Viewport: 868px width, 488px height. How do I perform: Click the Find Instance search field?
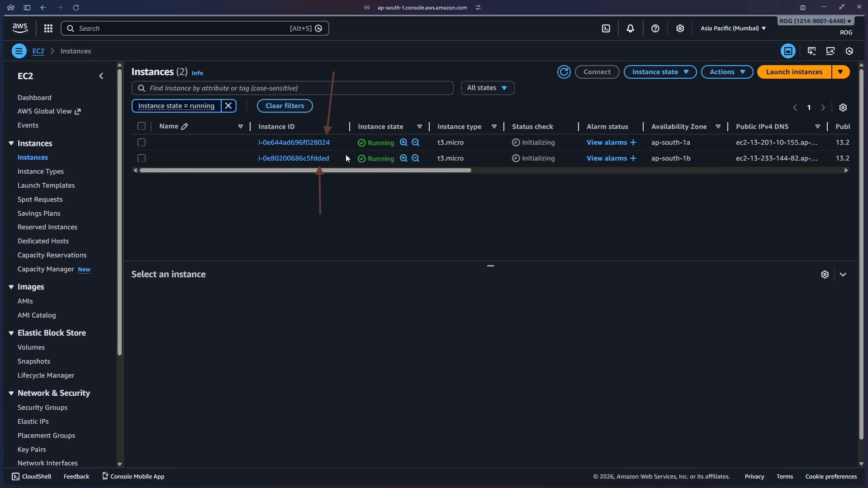292,87
